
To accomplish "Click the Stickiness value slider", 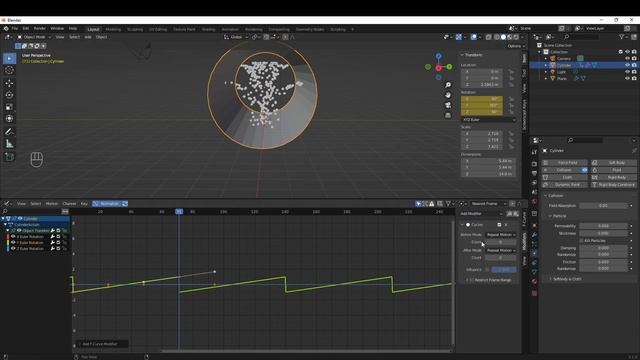I will (603, 233).
